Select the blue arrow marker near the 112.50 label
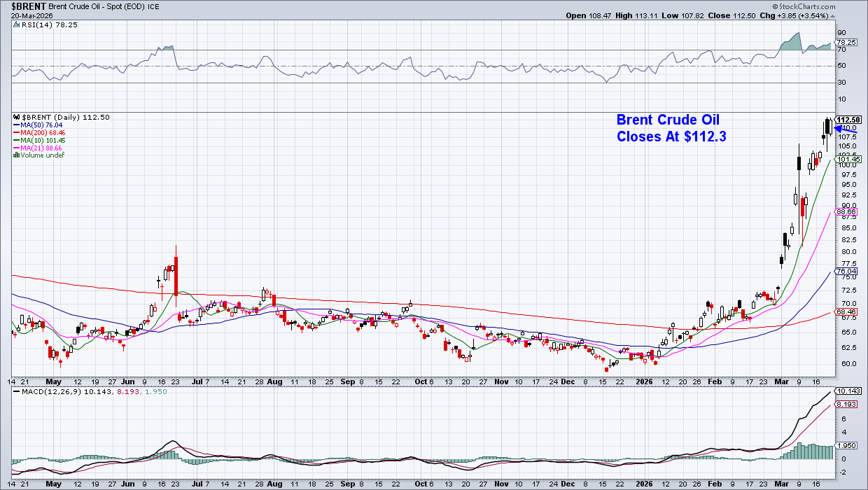868x490 pixels. (x=838, y=129)
